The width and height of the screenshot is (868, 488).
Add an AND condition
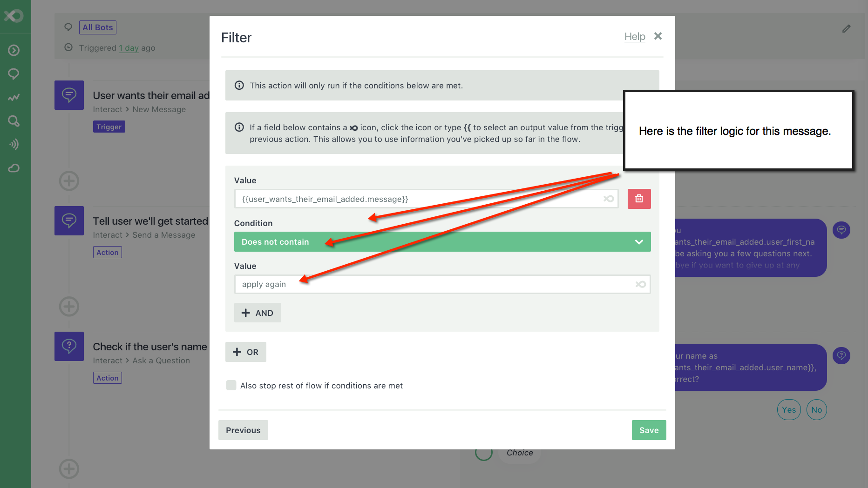258,313
